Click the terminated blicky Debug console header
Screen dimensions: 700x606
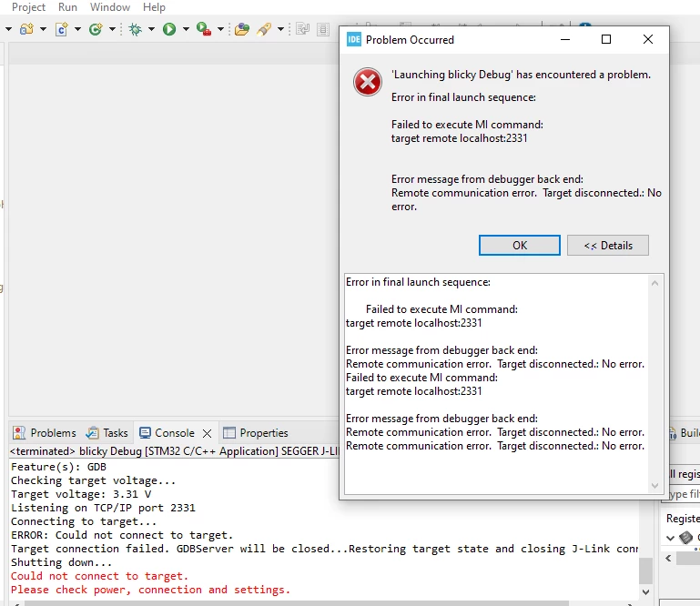coord(175,451)
